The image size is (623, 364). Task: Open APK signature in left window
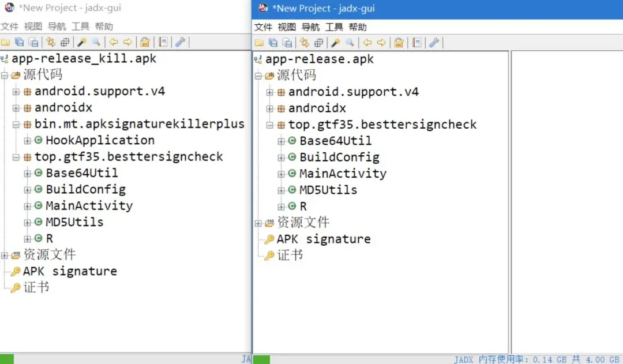(70, 271)
